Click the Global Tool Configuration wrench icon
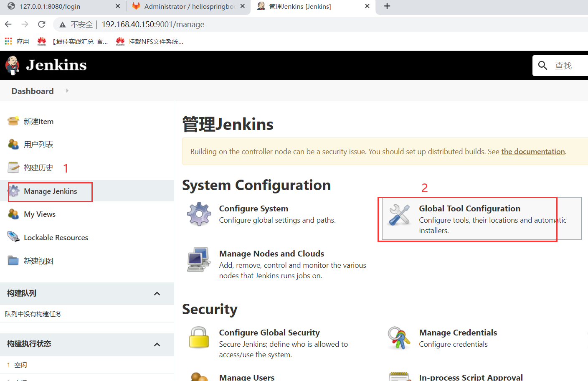The image size is (588, 381). coord(399,214)
